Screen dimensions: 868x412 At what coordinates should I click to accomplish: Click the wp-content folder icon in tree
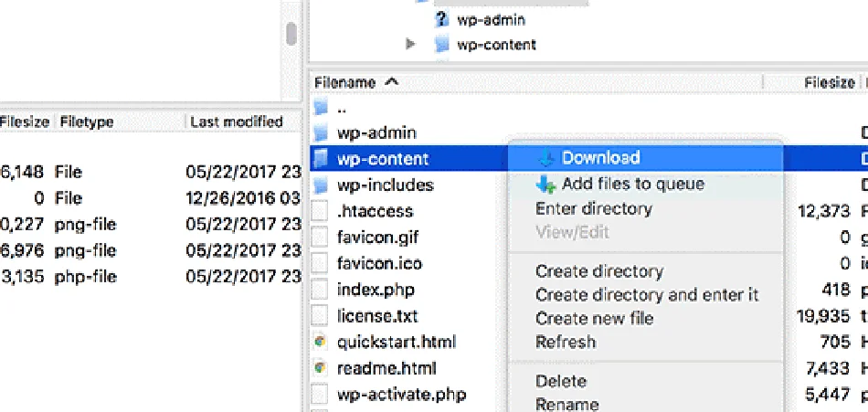coord(442,44)
